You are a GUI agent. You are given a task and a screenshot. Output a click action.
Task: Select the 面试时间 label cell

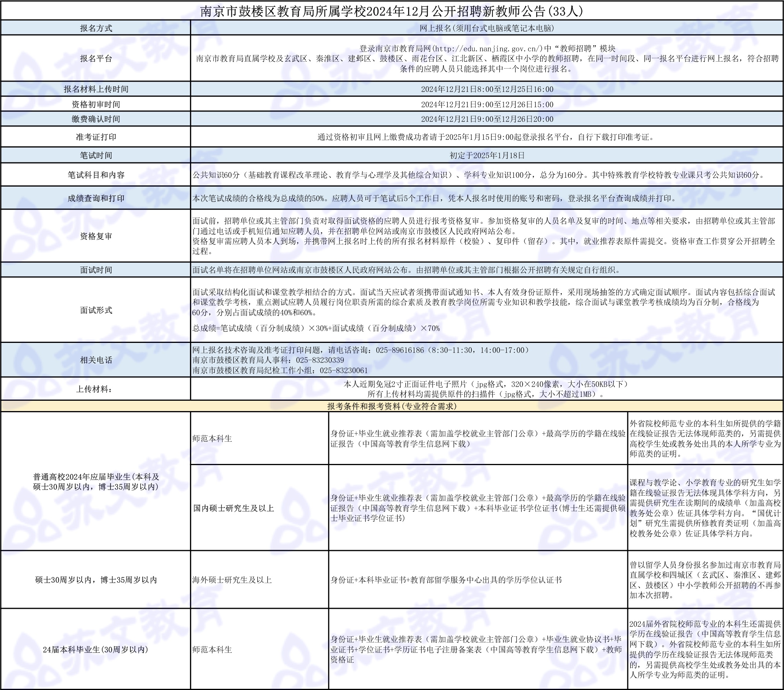point(96,270)
